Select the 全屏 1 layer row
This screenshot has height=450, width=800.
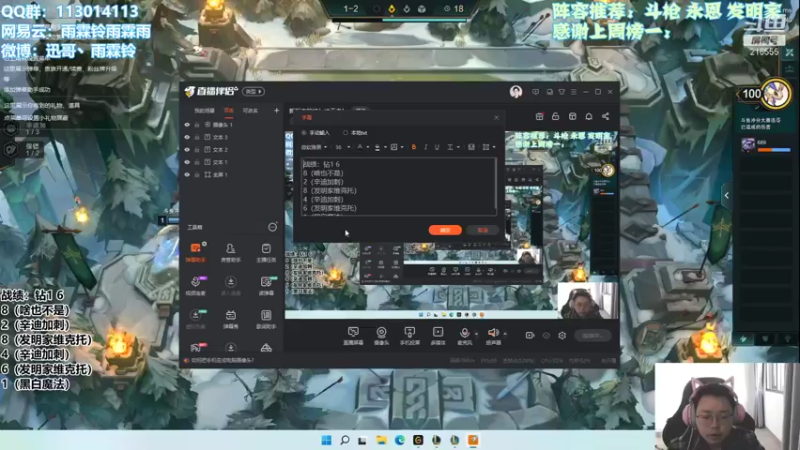(x=232, y=174)
